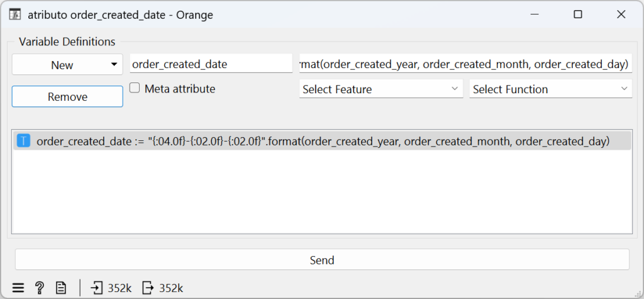Click the Remove button

coord(67,97)
